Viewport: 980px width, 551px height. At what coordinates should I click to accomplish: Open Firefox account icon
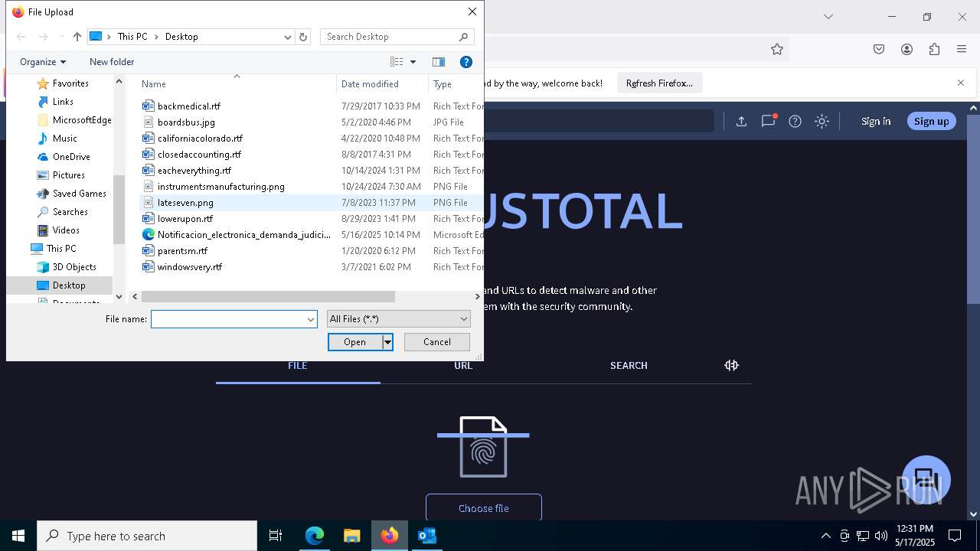[906, 49]
